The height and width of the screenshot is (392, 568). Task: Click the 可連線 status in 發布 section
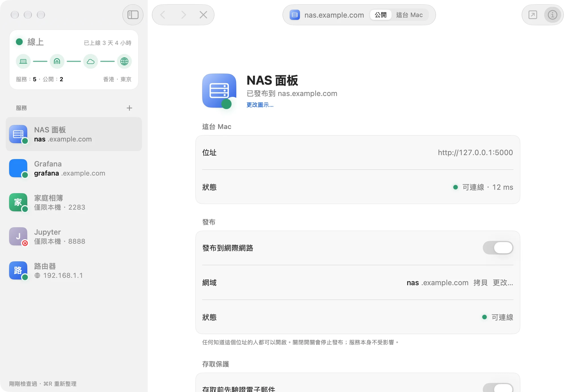pyautogui.click(x=498, y=317)
